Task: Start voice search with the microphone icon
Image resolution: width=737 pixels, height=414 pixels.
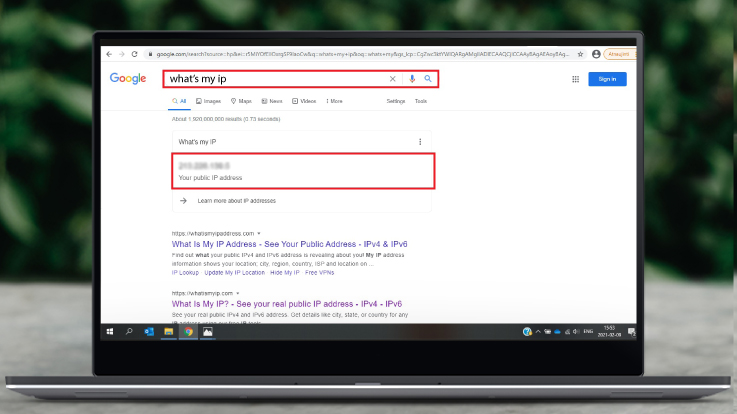Action: [412, 79]
